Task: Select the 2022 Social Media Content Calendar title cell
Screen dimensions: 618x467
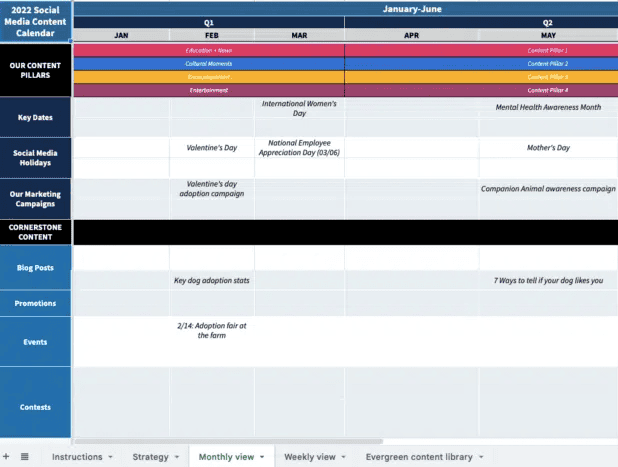Action: [x=36, y=22]
